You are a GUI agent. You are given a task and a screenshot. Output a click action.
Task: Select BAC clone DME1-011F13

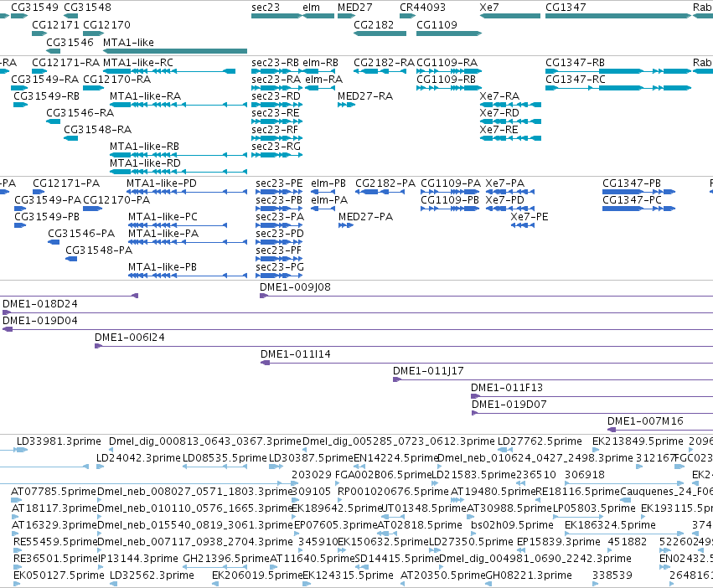592,396
